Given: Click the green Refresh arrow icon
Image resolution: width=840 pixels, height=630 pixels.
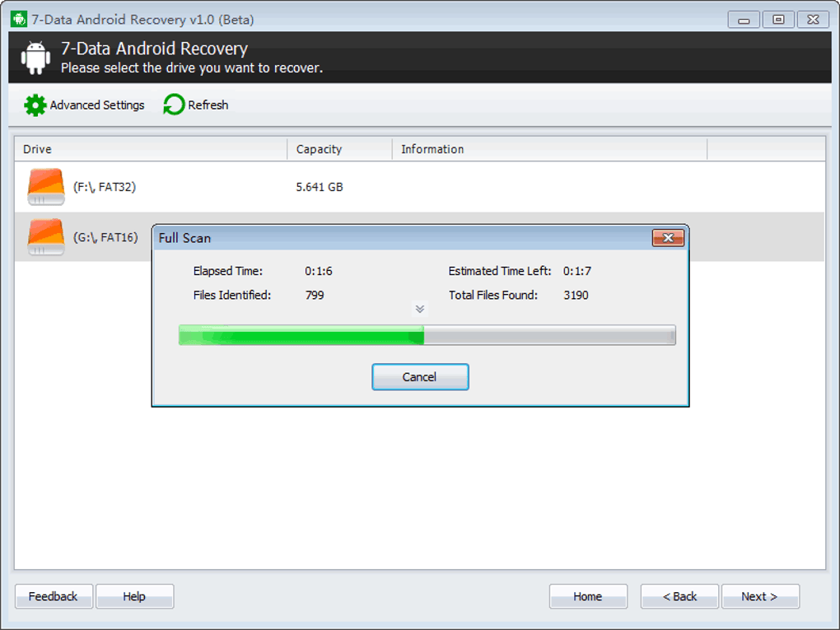Looking at the screenshot, I should coord(174,105).
